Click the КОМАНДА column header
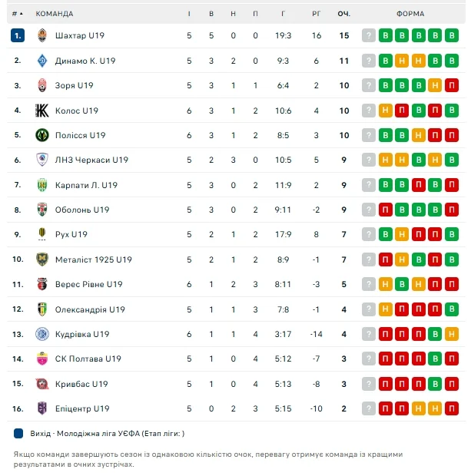The image size is (471, 476). (55, 14)
